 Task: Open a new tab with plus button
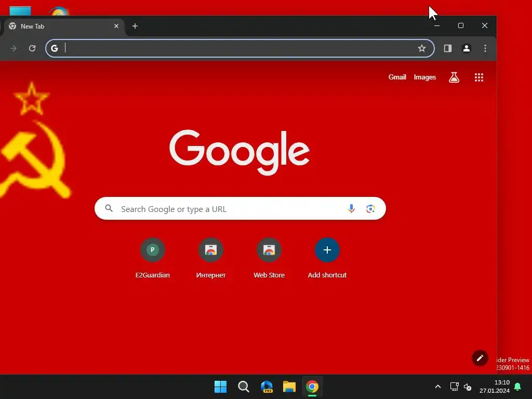pyautogui.click(x=135, y=26)
